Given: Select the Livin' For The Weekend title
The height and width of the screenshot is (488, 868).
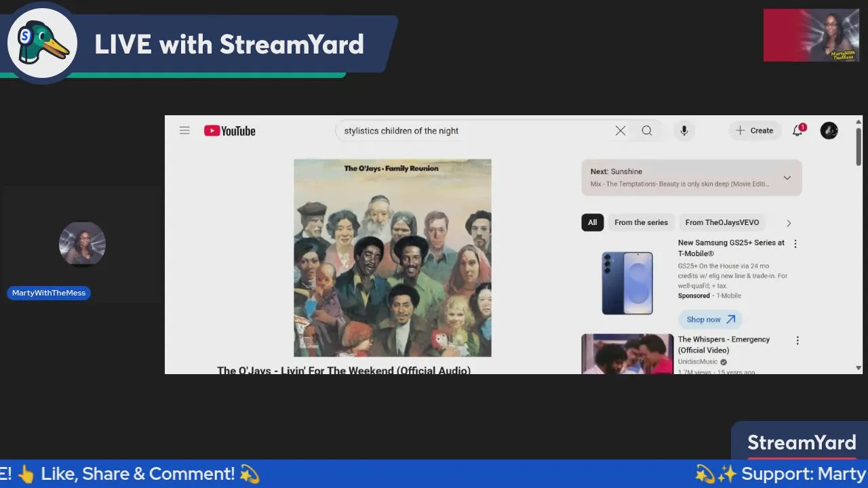Looking at the screenshot, I should click(x=344, y=370).
